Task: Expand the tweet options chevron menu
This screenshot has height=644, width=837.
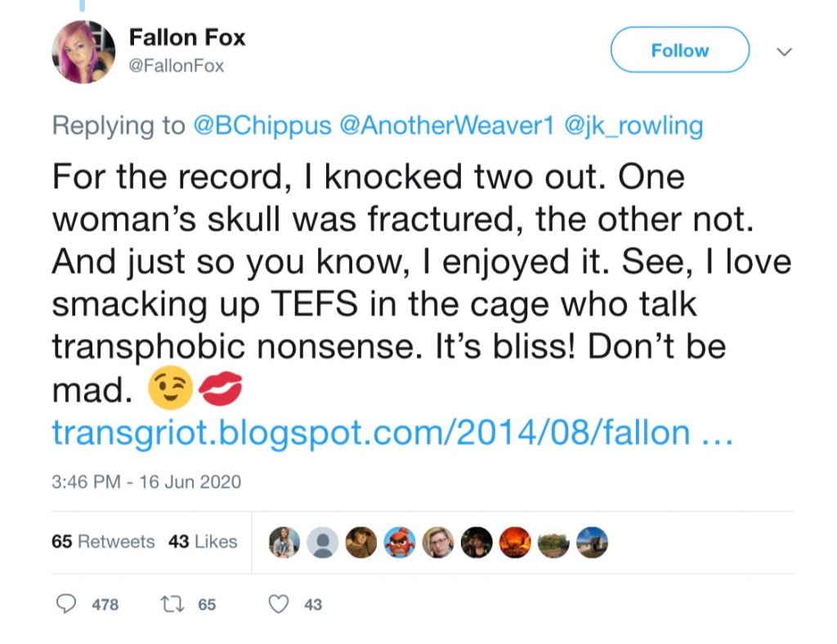Action: click(784, 51)
